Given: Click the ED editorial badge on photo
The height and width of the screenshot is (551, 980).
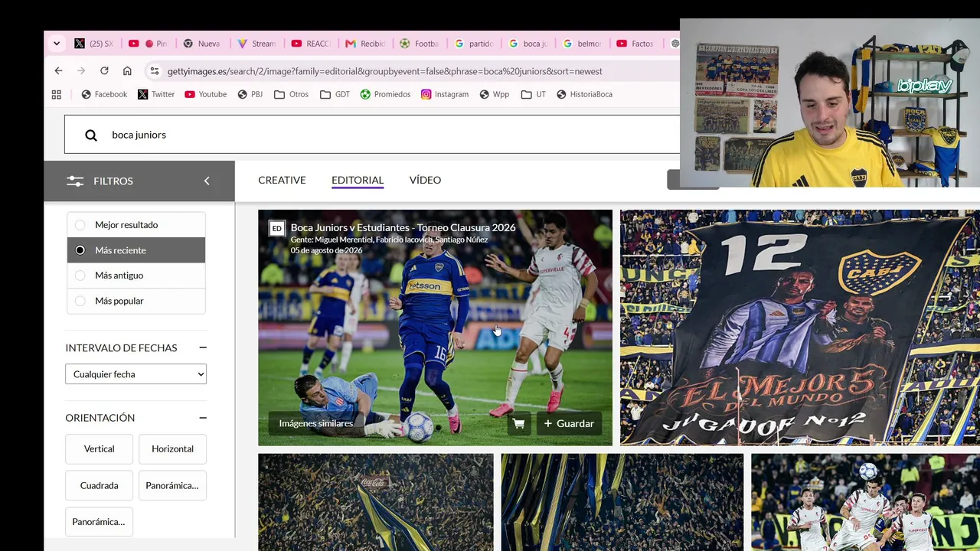Looking at the screenshot, I should 276,228.
